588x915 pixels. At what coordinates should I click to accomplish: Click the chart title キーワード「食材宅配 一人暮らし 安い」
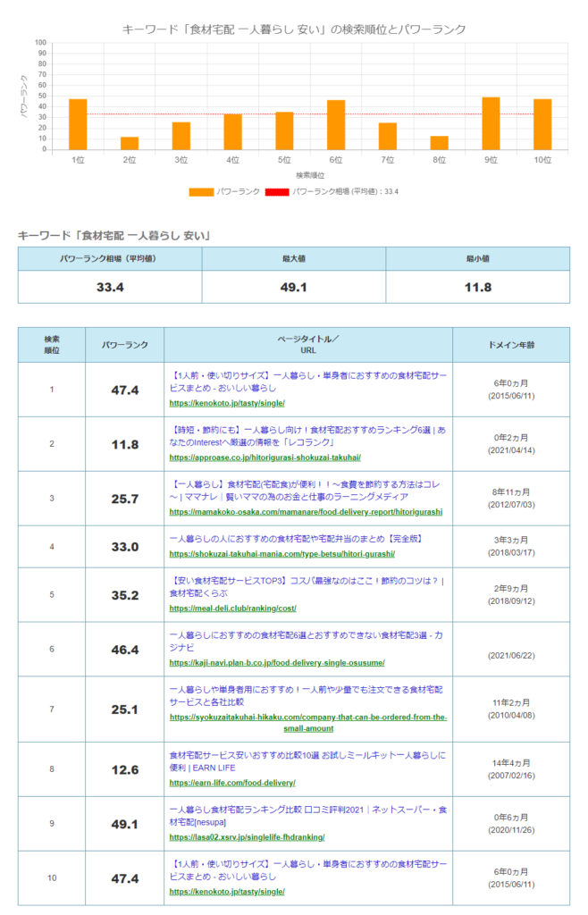(x=294, y=29)
